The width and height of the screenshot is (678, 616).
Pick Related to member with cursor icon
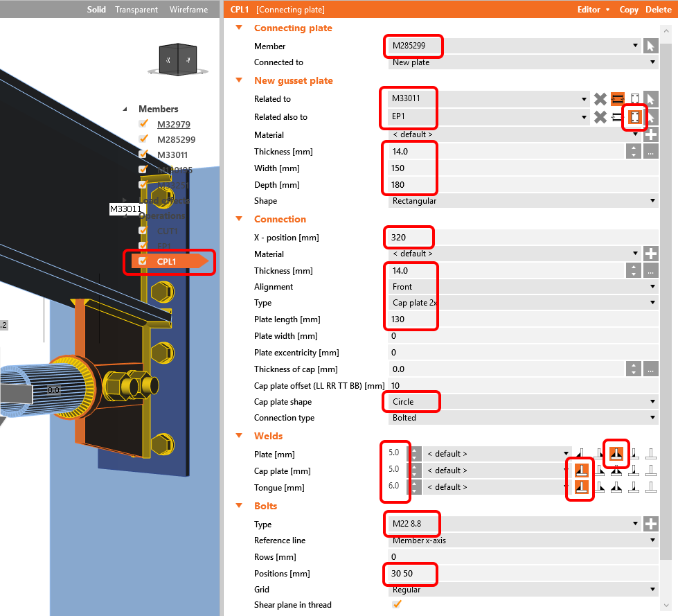(651, 99)
